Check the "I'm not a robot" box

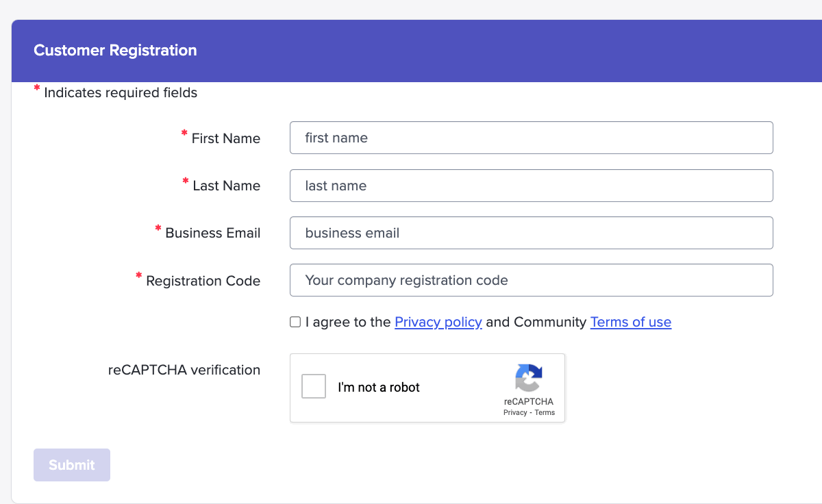314,387
